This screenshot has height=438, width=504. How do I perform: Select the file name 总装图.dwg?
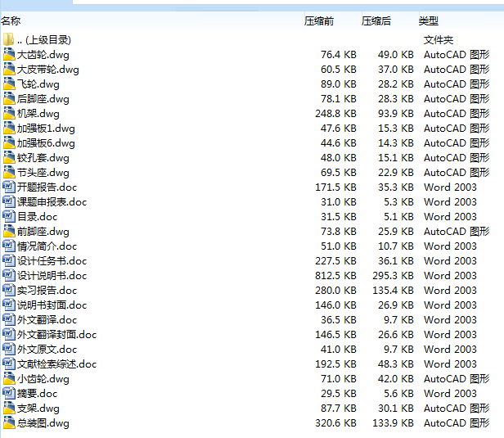pos(43,423)
